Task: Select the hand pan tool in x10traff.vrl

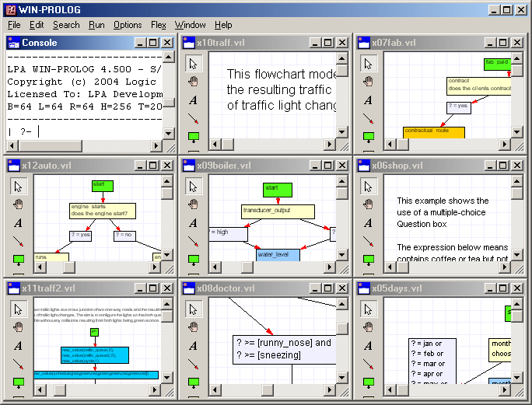Action: [x=194, y=82]
